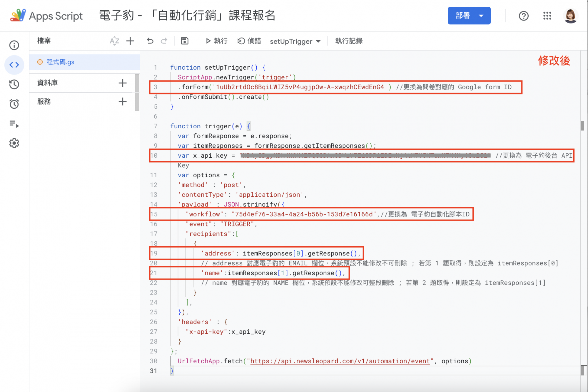The height and width of the screenshot is (392, 588).
Task: Click the blue 部署 deploy button
Action: tap(469, 16)
